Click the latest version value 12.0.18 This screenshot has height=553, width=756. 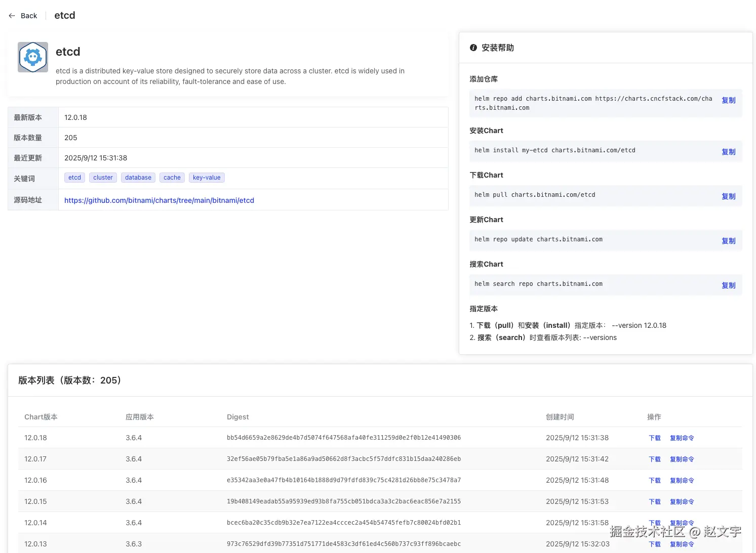tap(75, 117)
